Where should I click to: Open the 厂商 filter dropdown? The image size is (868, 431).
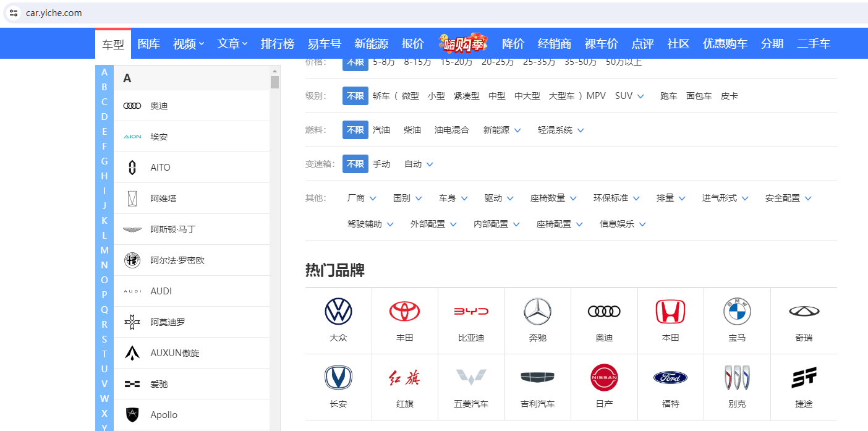click(362, 198)
